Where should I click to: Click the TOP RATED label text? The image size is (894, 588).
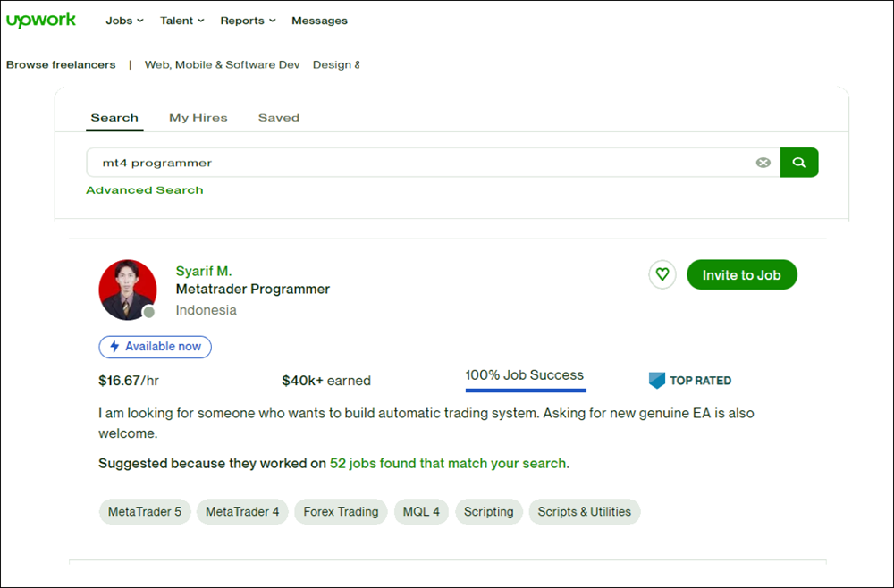[x=700, y=381]
